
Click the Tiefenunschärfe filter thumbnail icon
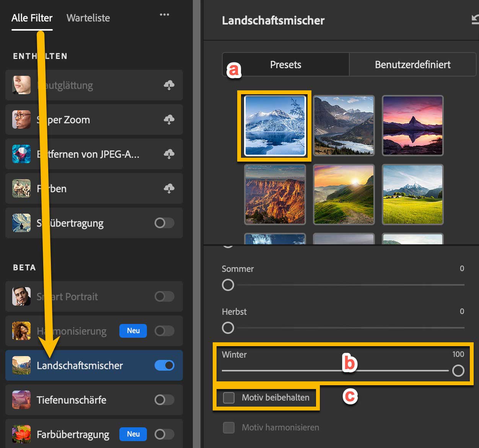coord(21,400)
